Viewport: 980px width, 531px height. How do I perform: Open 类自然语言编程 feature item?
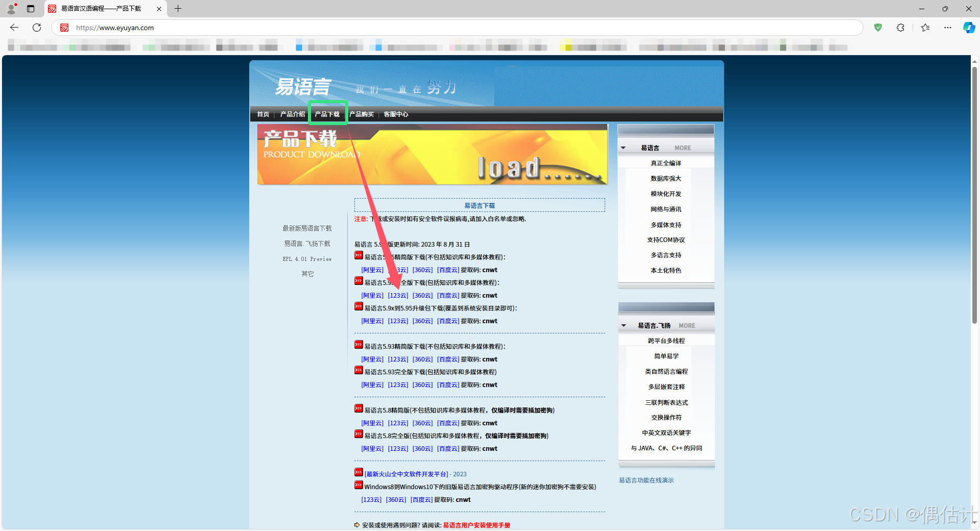click(666, 372)
